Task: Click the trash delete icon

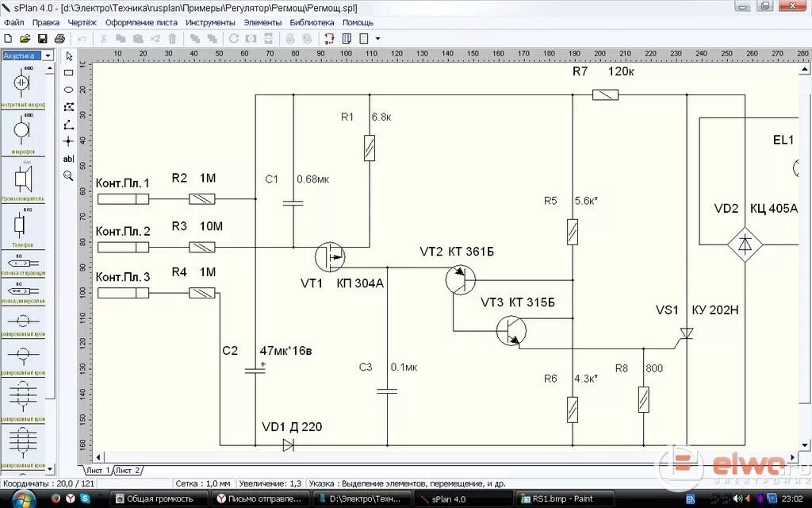Action: 172,38
